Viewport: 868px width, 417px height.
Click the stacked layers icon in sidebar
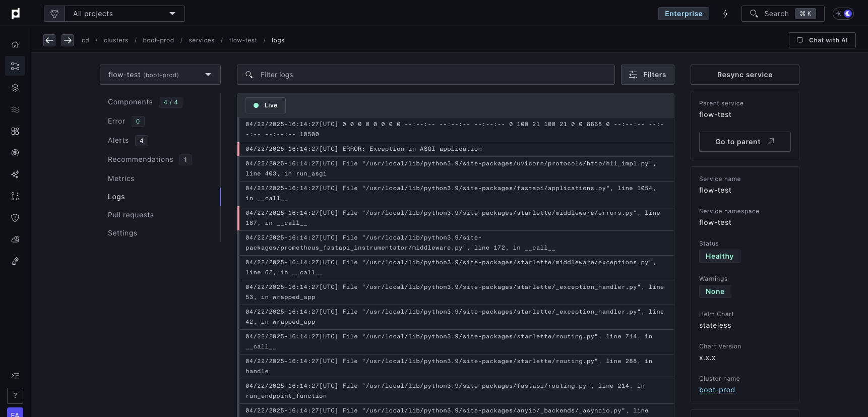[x=15, y=88]
